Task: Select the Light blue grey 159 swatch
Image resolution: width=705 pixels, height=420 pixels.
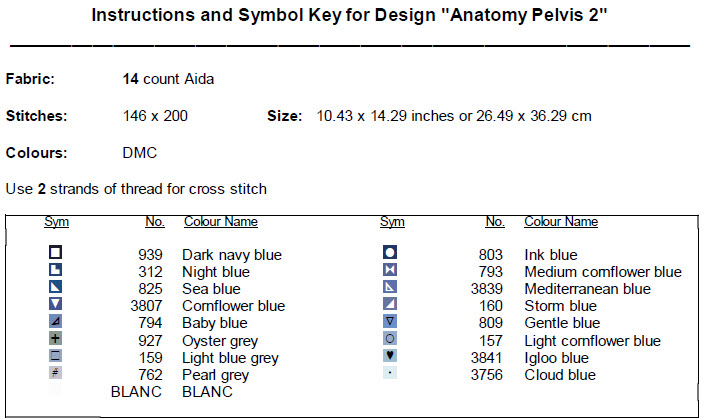Action: coord(56,356)
